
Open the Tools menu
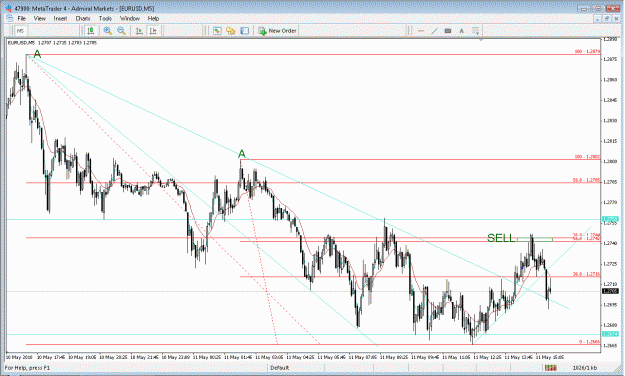pyautogui.click(x=105, y=18)
